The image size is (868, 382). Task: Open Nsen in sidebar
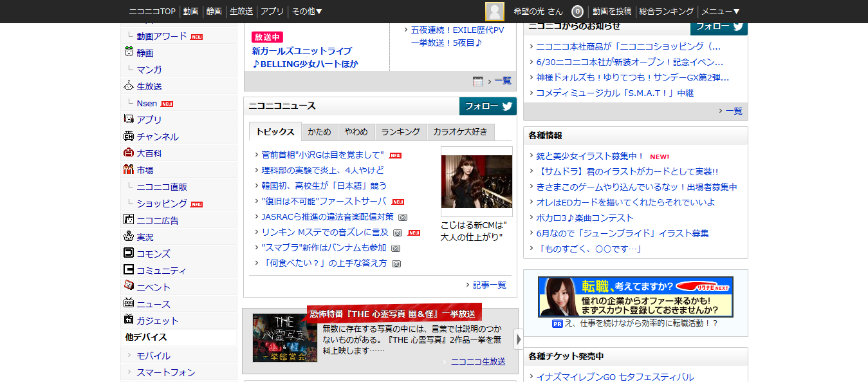pyautogui.click(x=147, y=103)
